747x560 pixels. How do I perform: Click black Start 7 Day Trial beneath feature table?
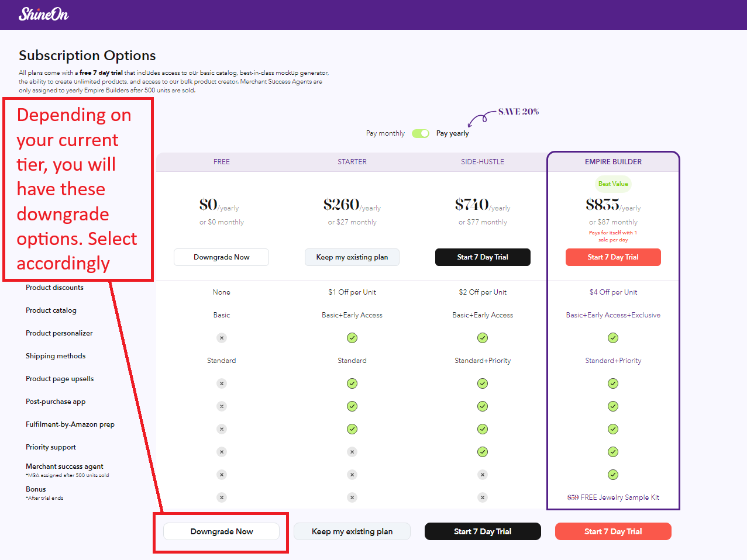(x=483, y=531)
